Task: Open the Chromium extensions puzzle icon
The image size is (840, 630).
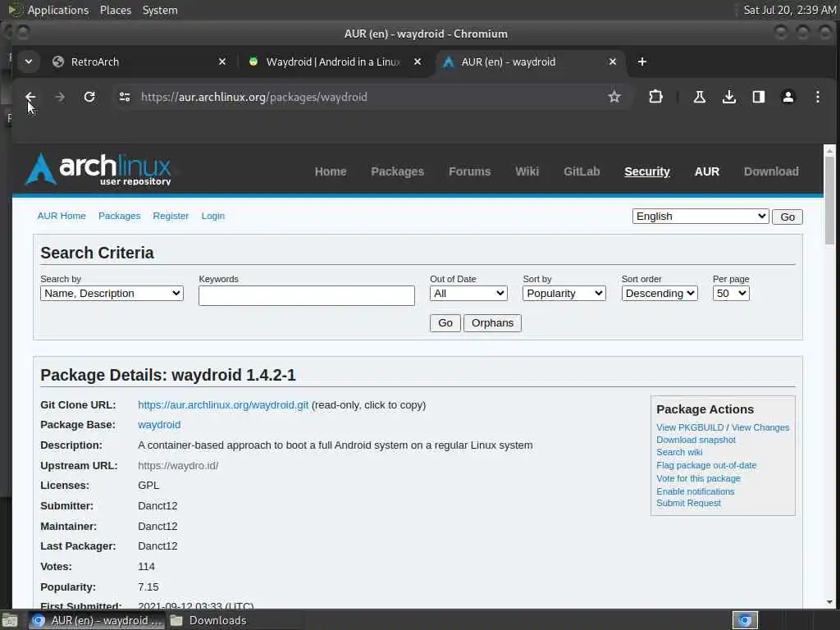Action: pos(655,97)
